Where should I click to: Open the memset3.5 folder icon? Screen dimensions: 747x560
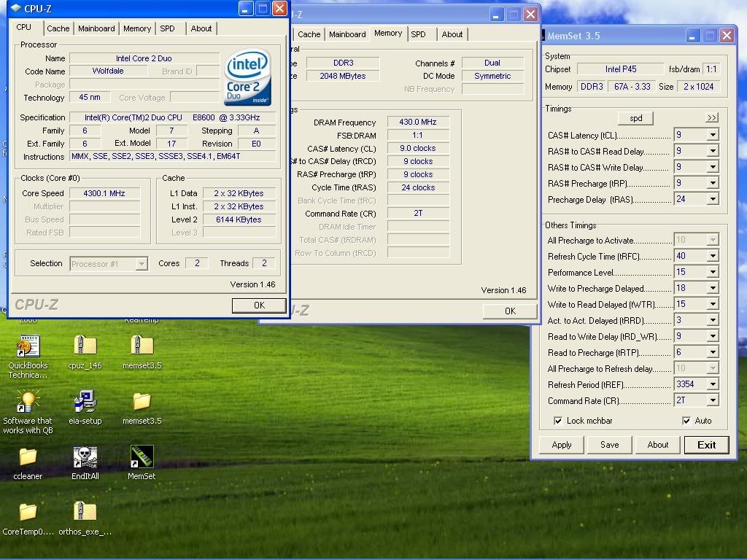click(x=142, y=402)
